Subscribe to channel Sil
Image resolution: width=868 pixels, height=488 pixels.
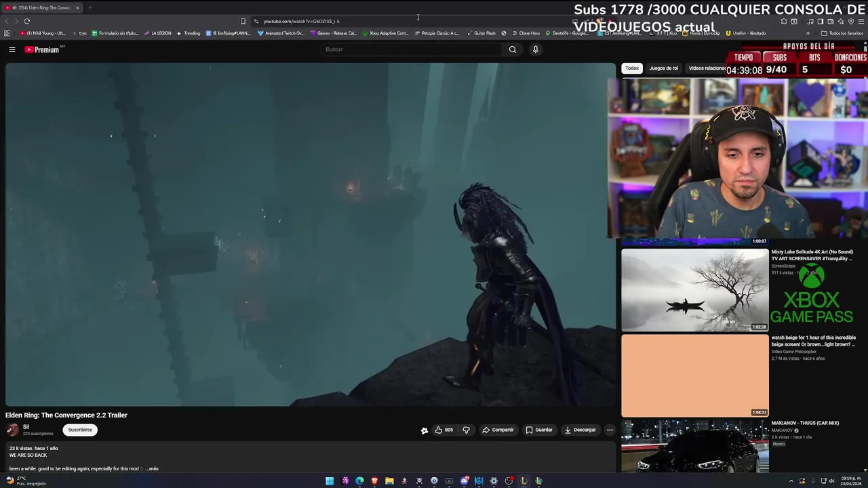coord(80,430)
